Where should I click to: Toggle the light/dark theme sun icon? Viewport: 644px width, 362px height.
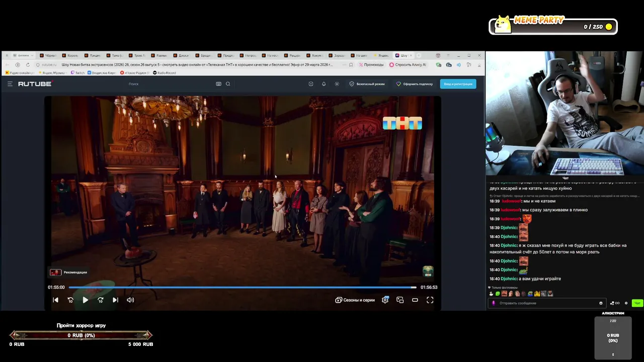click(x=337, y=84)
